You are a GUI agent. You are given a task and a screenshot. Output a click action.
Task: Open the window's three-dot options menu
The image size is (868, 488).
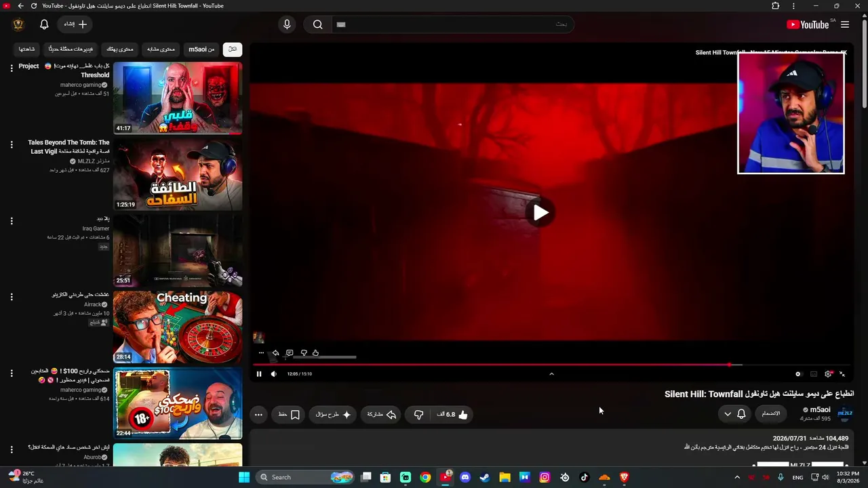tap(793, 6)
